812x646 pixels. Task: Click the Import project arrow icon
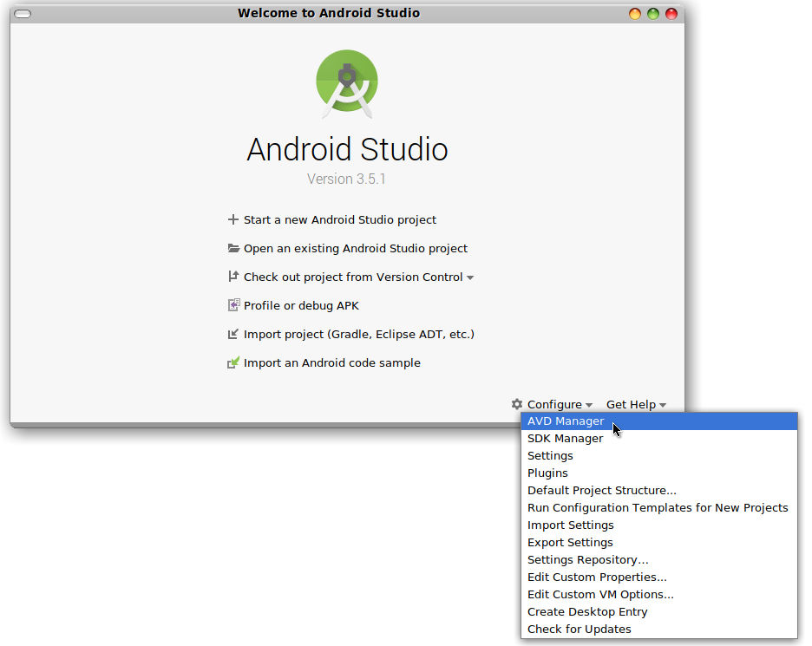point(233,335)
